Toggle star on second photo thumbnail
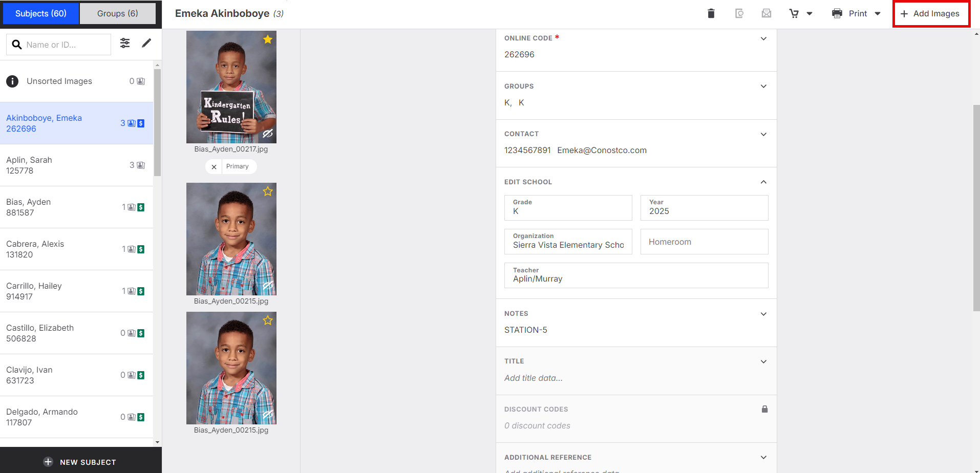The width and height of the screenshot is (980, 473). (267, 191)
